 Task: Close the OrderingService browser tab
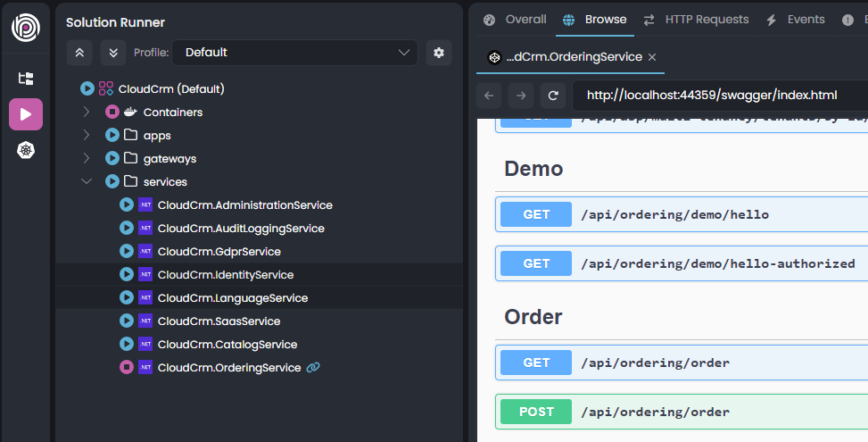(652, 57)
